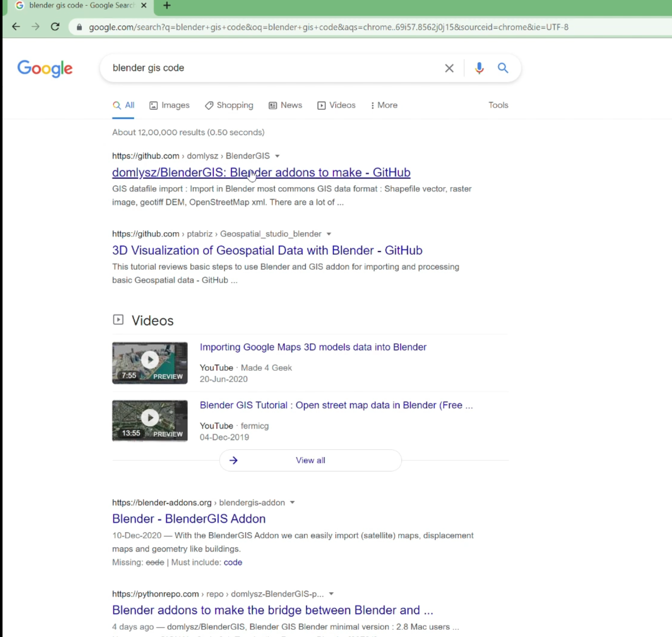Go back to the previous page
The image size is (672, 637).
pos(16,27)
